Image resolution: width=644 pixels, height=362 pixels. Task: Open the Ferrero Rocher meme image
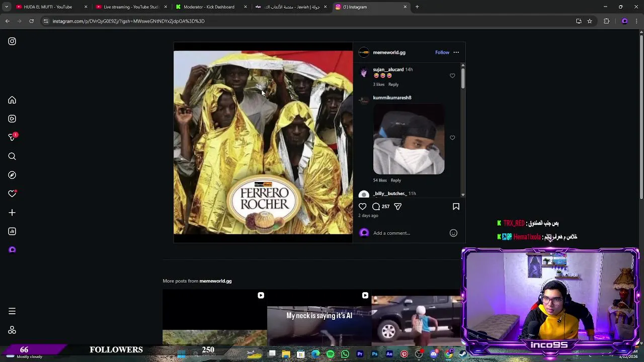click(263, 142)
